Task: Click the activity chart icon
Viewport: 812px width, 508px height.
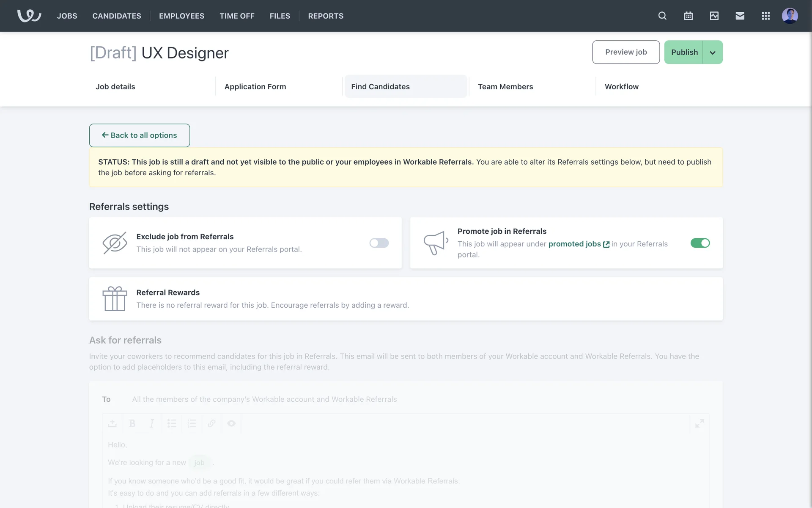Action: 714,16
